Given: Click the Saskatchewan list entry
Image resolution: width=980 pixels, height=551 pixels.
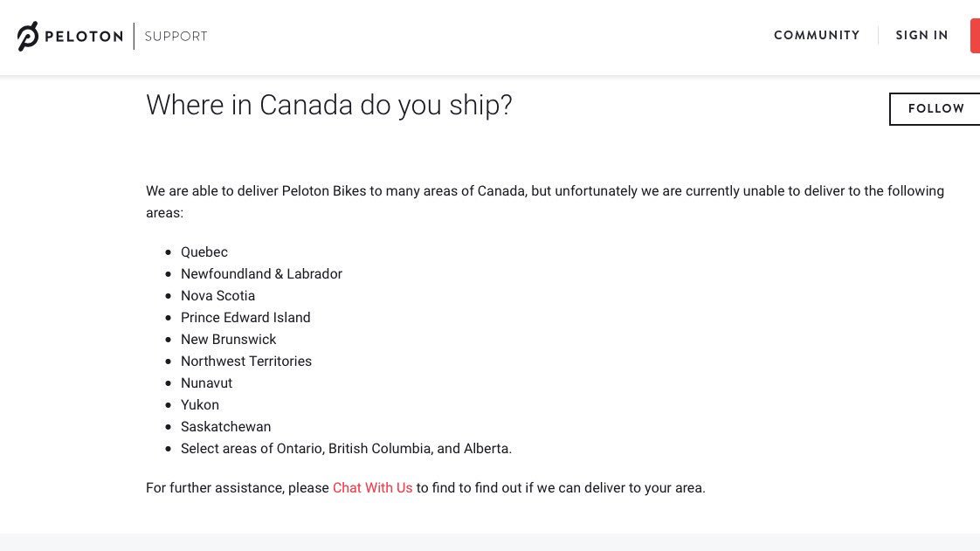Looking at the screenshot, I should coord(225,427).
